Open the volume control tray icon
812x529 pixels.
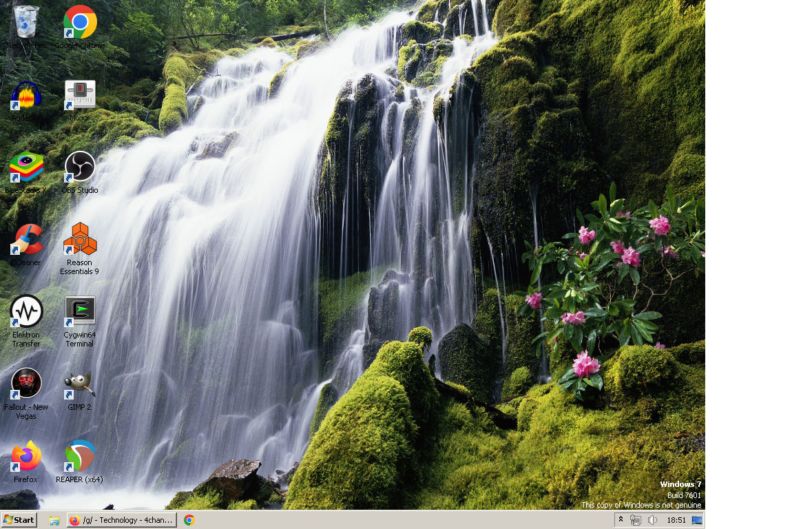pos(652,520)
